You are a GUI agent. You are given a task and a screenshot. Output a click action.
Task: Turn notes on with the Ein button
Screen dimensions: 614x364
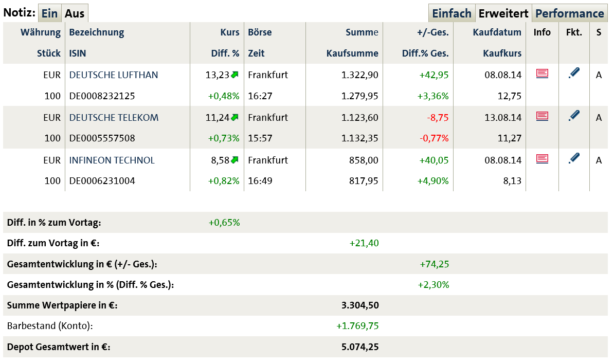pos(50,13)
